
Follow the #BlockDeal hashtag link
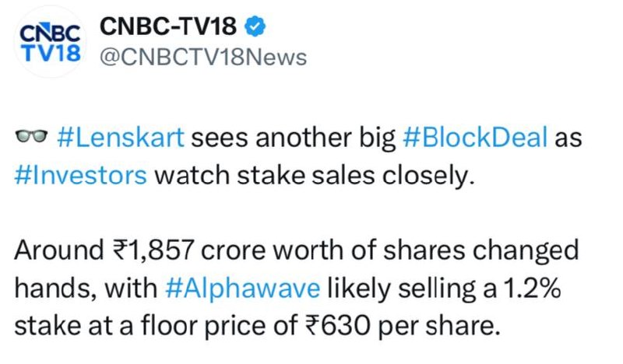coord(475,138)
